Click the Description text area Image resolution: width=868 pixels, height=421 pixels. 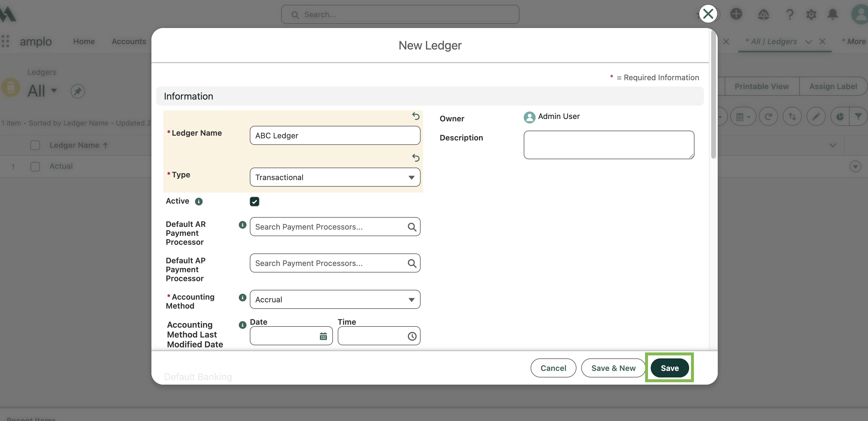[x=609, y=145]
